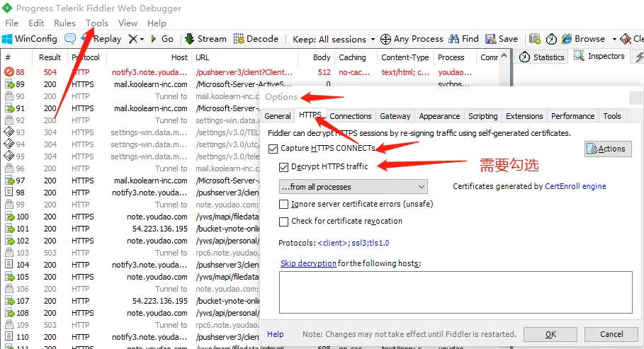Image resolution: width=644 pixels, height=349 pixels.
Task: Click Cancel in the Options dialog
Action: [x=611, y=334]
